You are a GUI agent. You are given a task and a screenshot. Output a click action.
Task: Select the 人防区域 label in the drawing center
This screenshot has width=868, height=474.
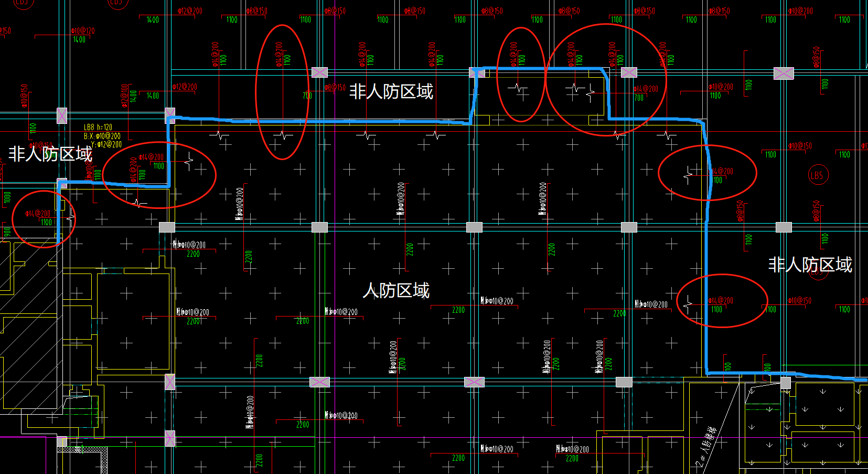click(396, 290)
